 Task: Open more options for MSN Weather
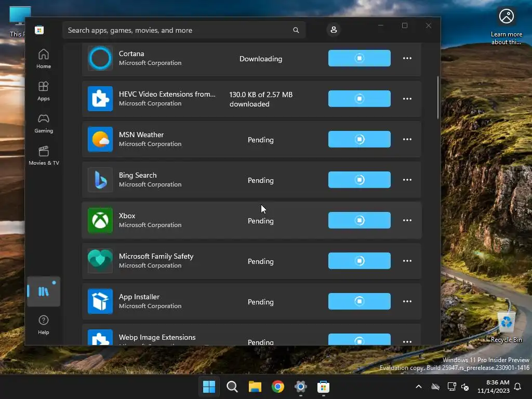pyautogui.click(x=407, y=139)
